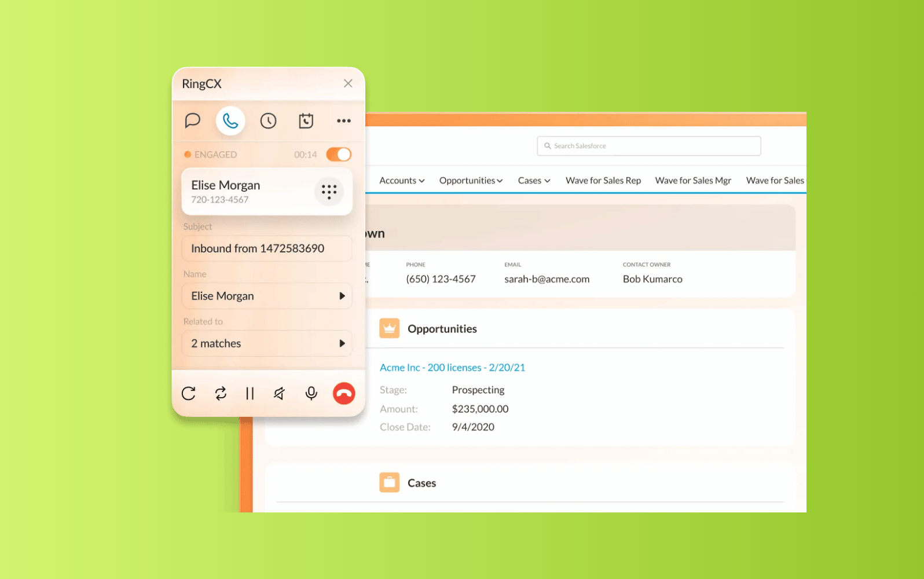Put the call on hold
Screen dimensions: 924x579
click(x=250, y=394)
